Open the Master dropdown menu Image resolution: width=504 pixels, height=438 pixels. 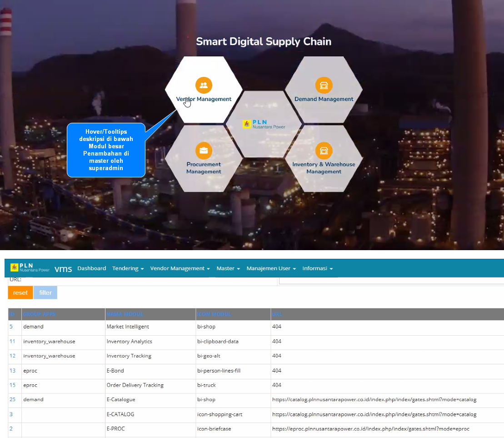pyautogui.click(x=228, y=268)
